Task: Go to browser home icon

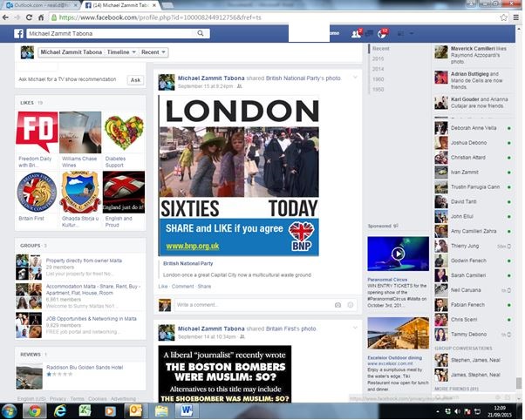Action: [x=41, y=17]
